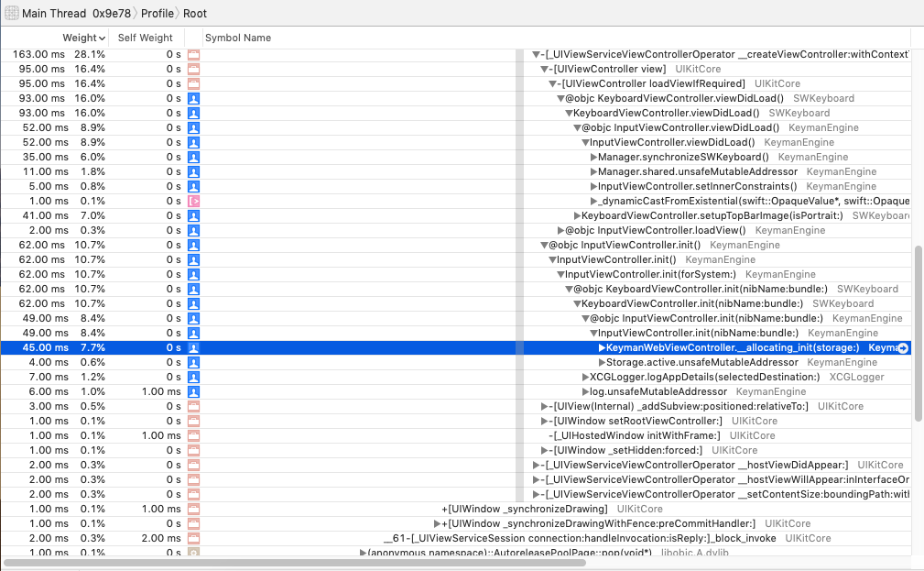Screen dimensions: 924x571
Task: Click the focus arrow on the selected KeymanWebViewController row
Action: pos(902,347)
